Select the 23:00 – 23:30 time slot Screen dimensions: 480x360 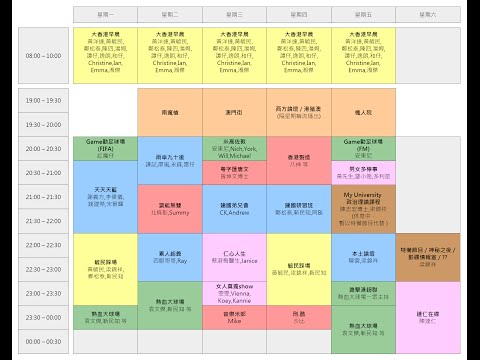pos(43,293)
